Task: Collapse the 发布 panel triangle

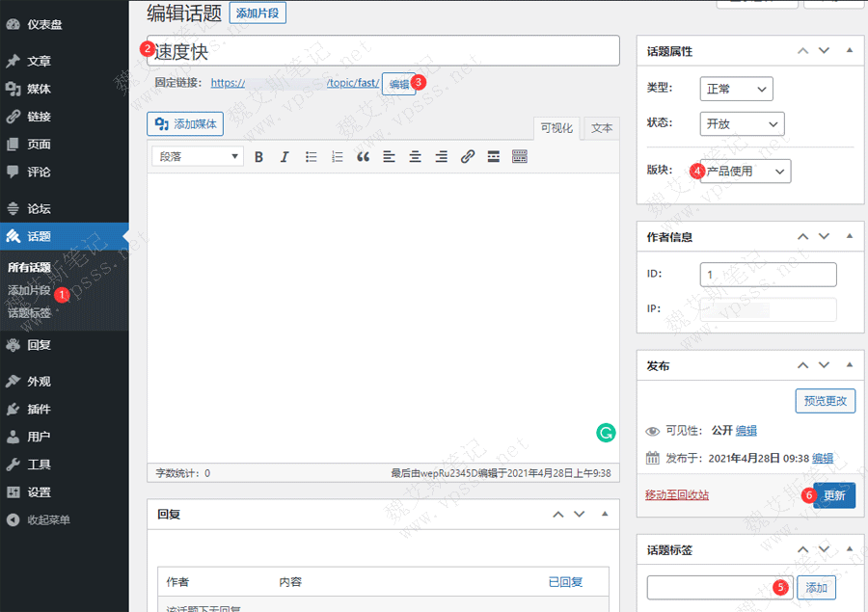Action: point(850,365)
